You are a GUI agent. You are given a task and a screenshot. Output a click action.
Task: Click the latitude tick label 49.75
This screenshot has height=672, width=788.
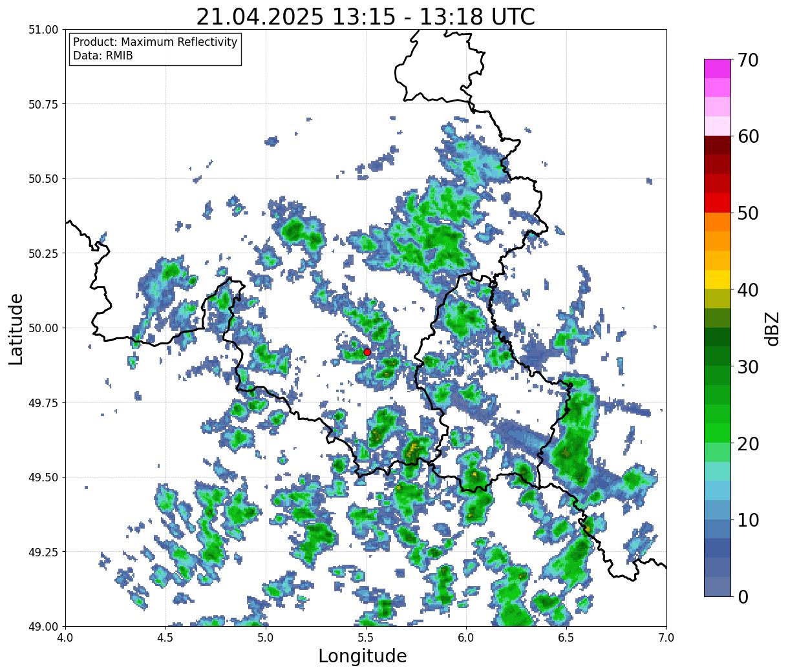pos(43,403)
